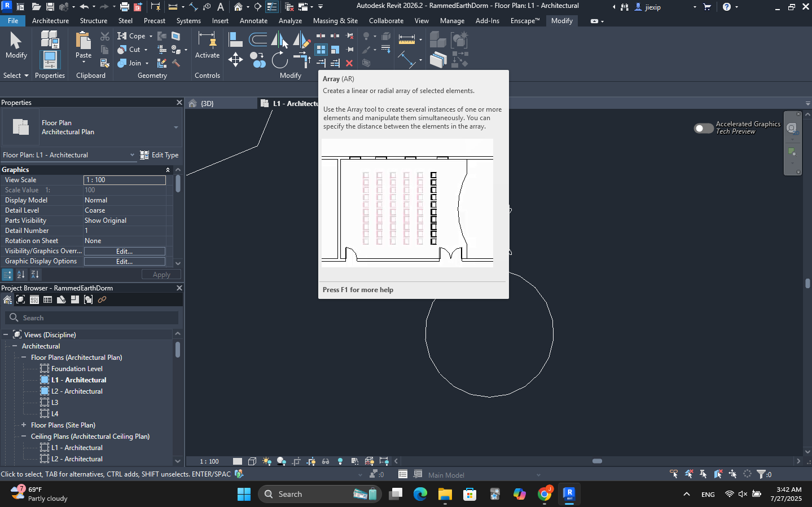Toggle Sun Path in view control bar

point(266,461)
